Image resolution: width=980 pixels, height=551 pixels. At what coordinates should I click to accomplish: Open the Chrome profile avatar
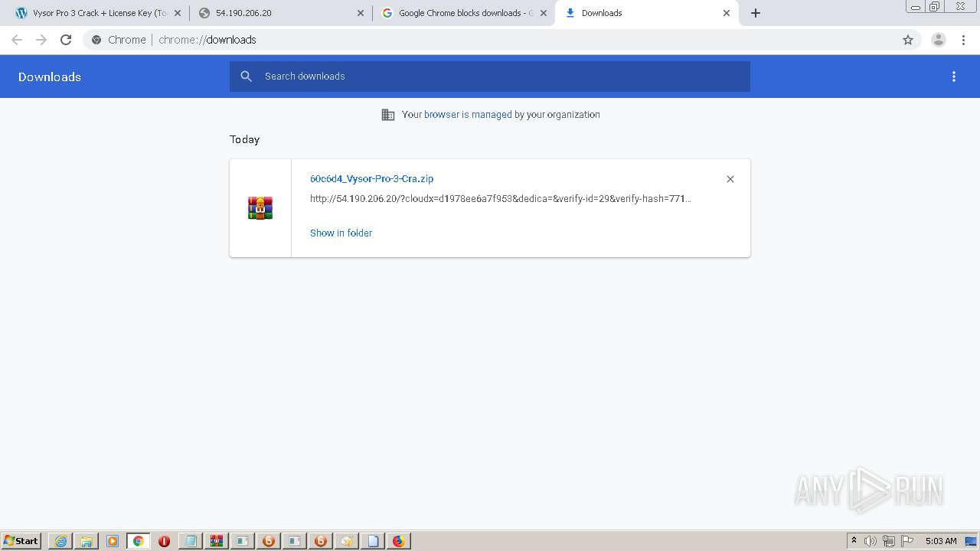click(939, 40)
